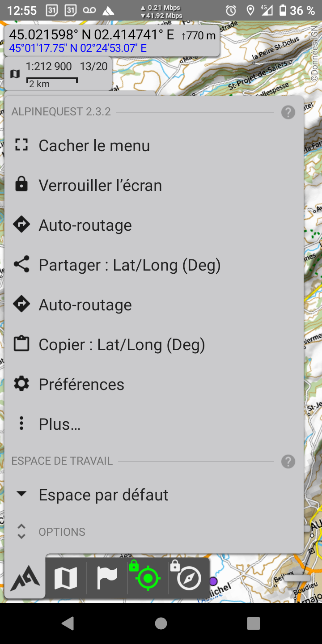Toggle the compass orientation lock
This screenshot has width=322, height=644.
tap(189, 578)
